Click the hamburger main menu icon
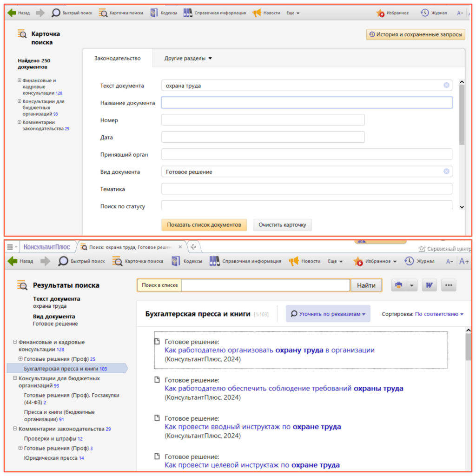 click(x=10, y=247)
